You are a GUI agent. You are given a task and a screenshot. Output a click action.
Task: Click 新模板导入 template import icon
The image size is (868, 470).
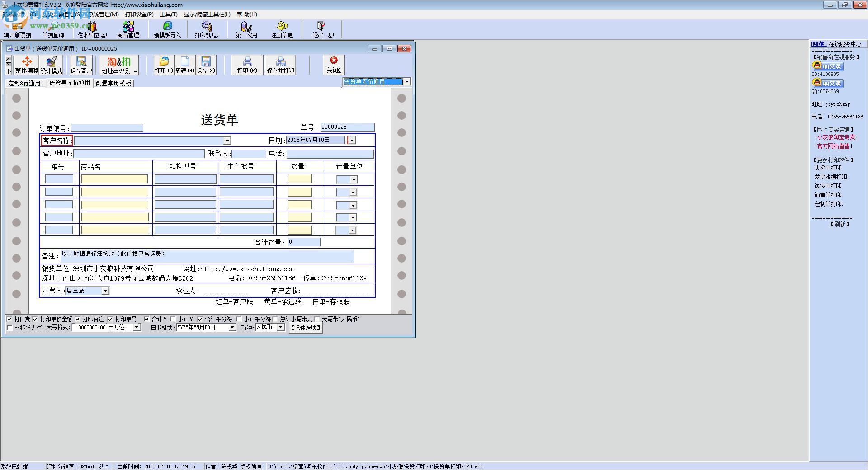click(167, 30)
